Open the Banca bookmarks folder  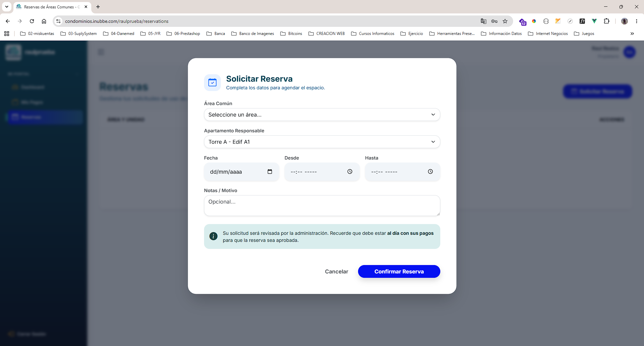coord(216,34)
